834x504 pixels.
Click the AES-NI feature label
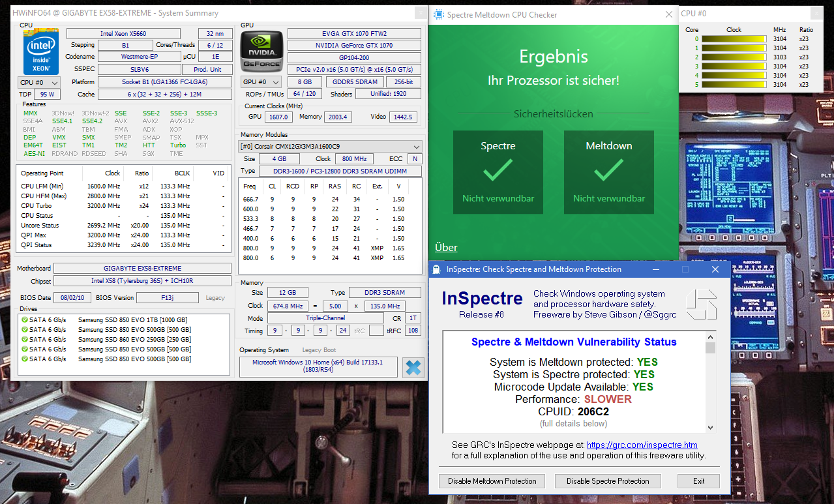(x=34, y=154)
